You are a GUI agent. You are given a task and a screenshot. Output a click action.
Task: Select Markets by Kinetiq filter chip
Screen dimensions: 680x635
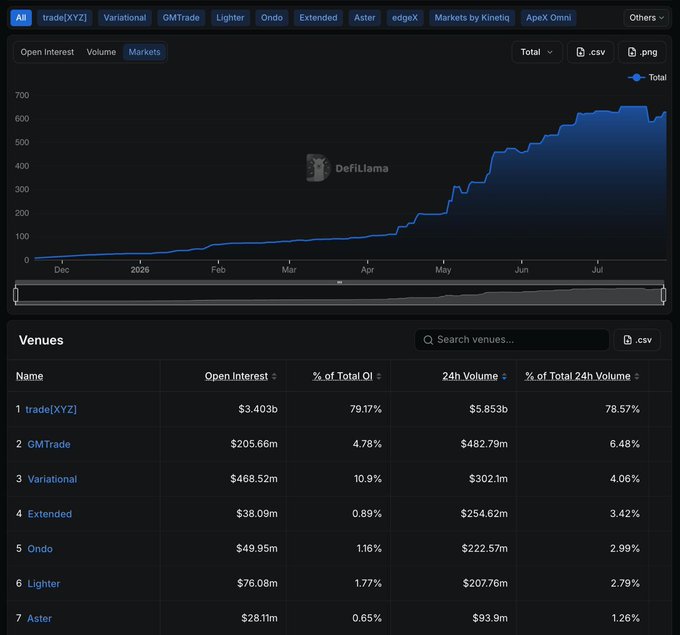(x=472, y=18)
